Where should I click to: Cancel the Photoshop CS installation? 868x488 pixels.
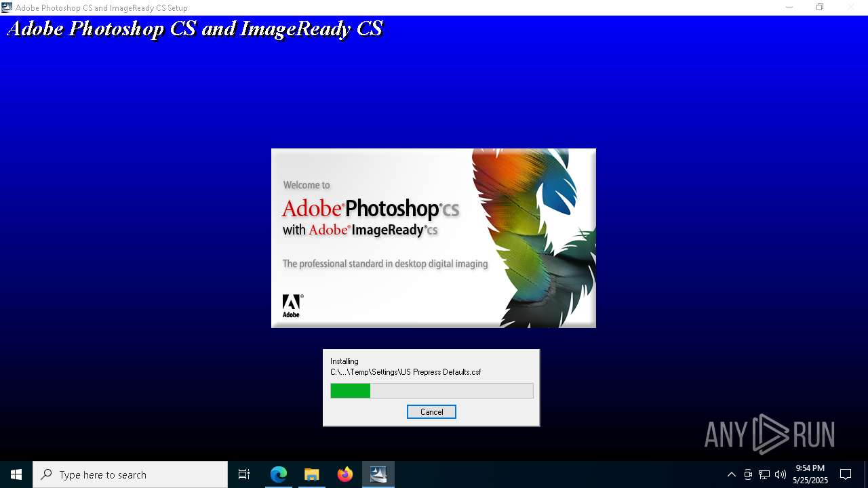(x=431, y=411)
